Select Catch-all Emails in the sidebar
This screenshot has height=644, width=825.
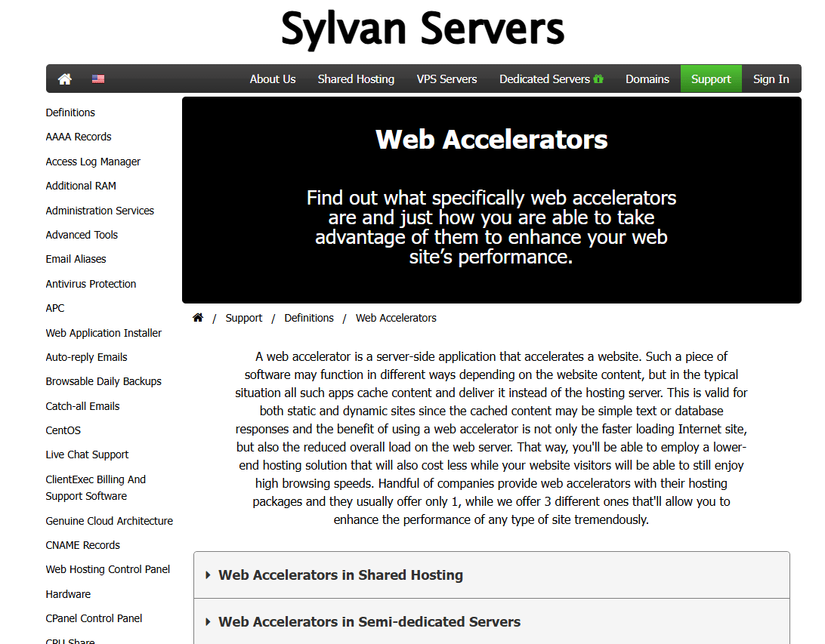coord(82,406)
